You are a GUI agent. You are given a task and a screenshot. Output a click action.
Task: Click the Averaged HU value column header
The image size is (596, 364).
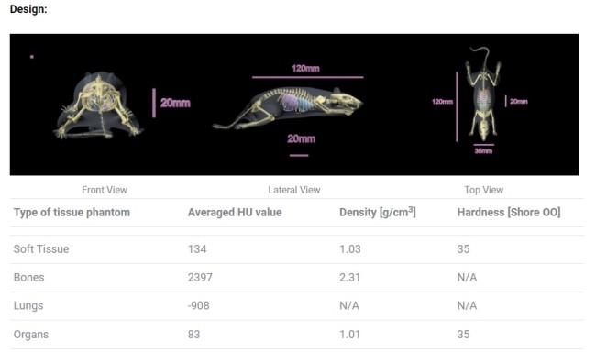point(235,212)
